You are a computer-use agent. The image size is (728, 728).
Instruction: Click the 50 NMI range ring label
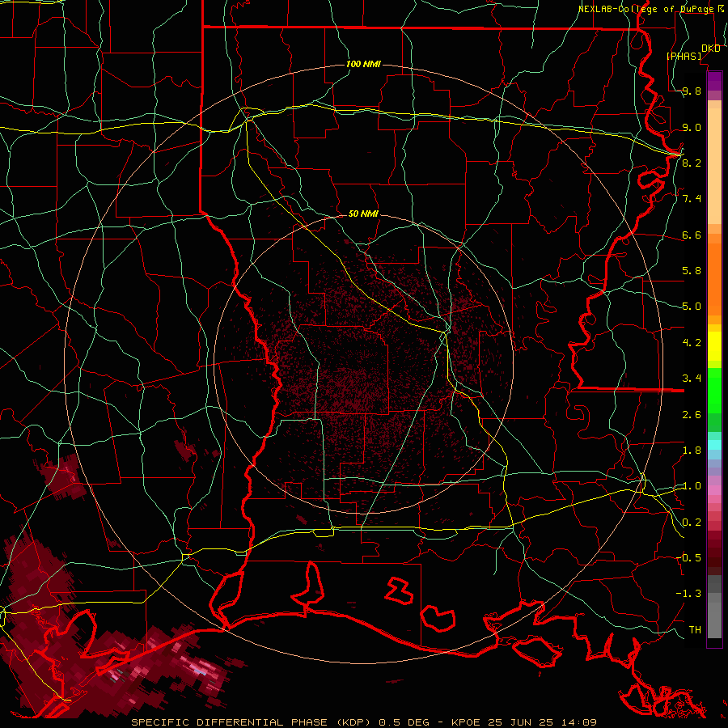[363, 214]
